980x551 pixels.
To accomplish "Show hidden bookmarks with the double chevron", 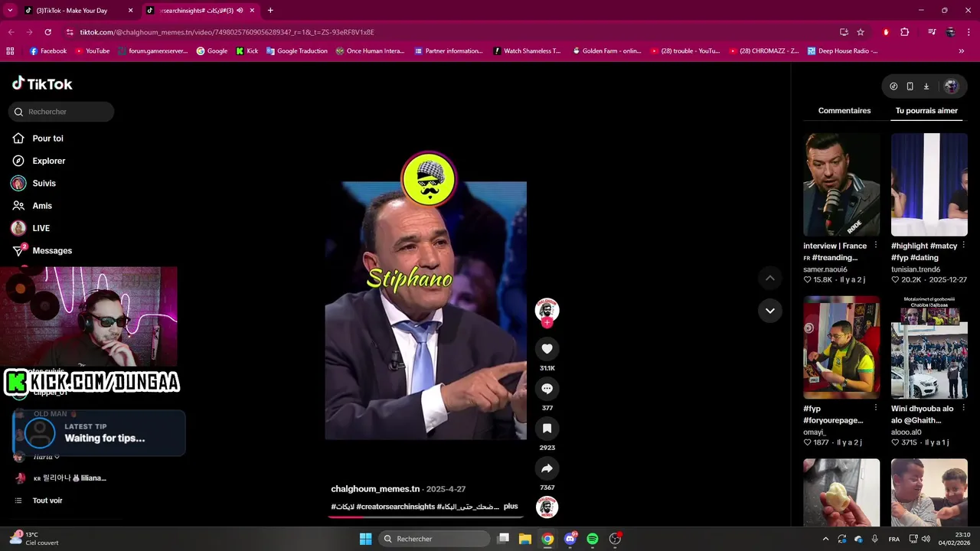I will click(x=962, y=51).
